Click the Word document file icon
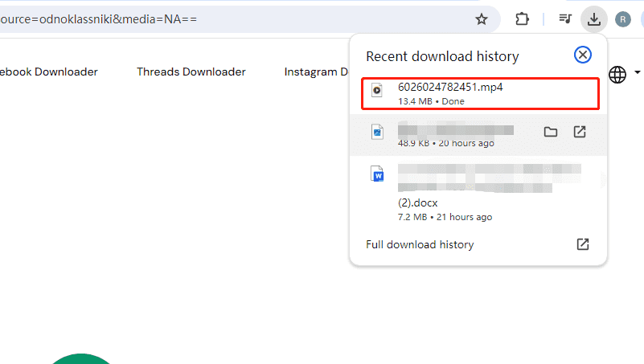This screenshot has width=644, height=364. [377, 174]
